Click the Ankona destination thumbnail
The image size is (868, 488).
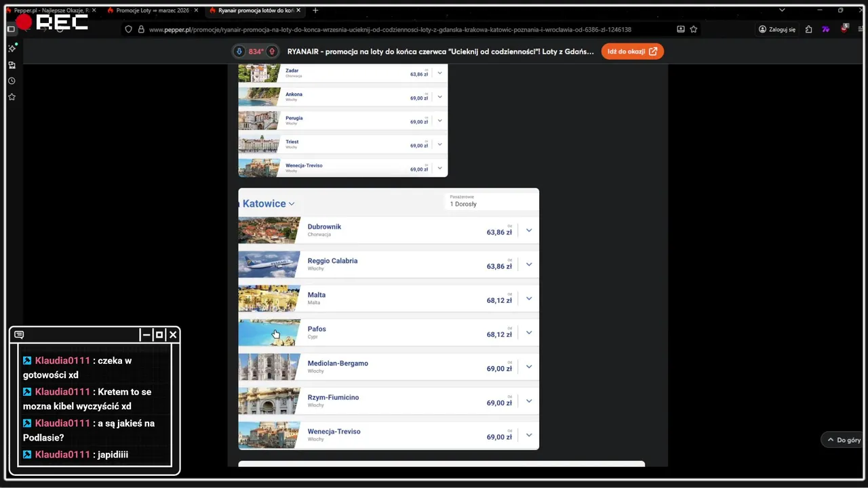[259, 97]
